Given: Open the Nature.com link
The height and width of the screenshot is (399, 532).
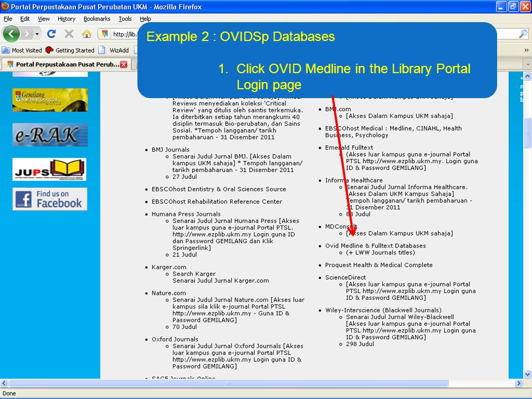Looking at the screenshot, I should 168,293.
